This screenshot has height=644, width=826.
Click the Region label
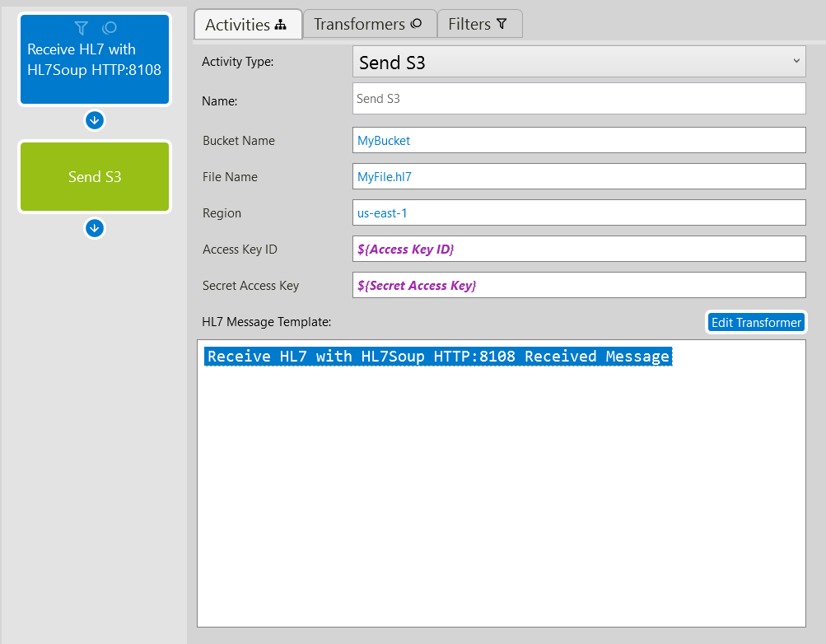(x=222, y=213)
